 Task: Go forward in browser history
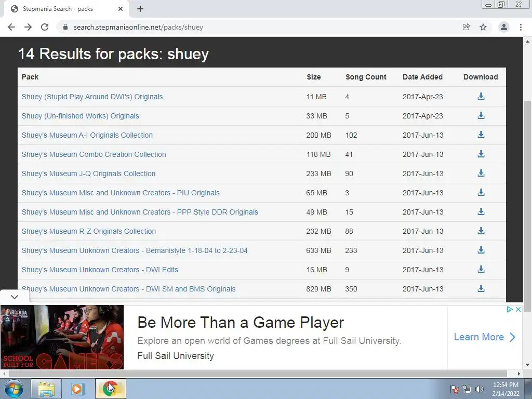28,27
